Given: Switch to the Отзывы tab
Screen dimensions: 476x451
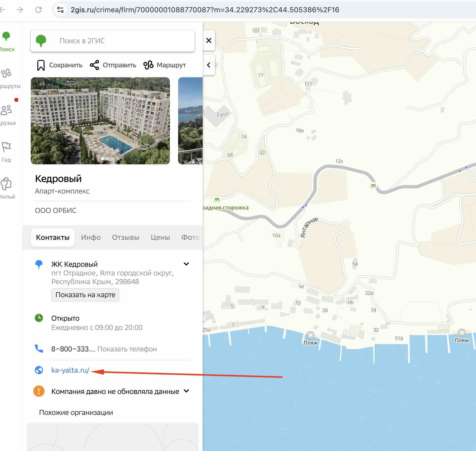Looking at the screenshot, I should click(126, 238).
